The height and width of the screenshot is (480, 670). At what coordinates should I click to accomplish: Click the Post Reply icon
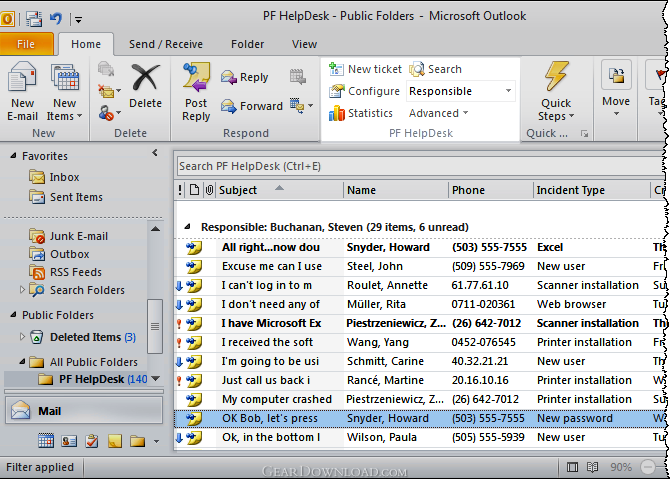(196, 77)
